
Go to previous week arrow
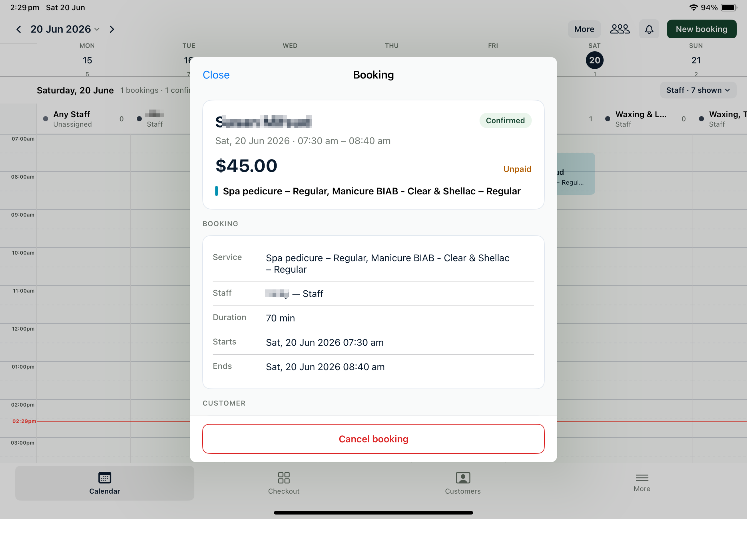19,29
